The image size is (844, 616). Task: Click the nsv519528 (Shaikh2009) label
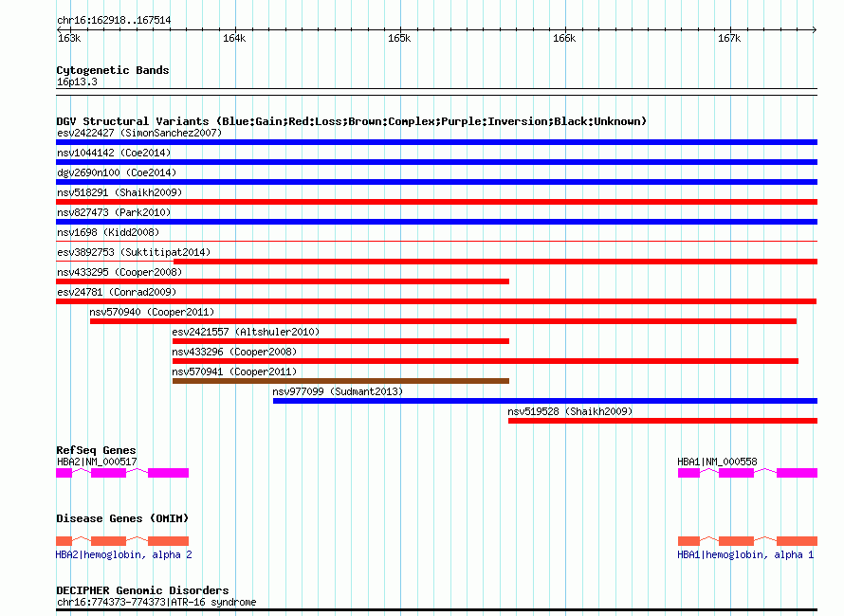point(570,411)
